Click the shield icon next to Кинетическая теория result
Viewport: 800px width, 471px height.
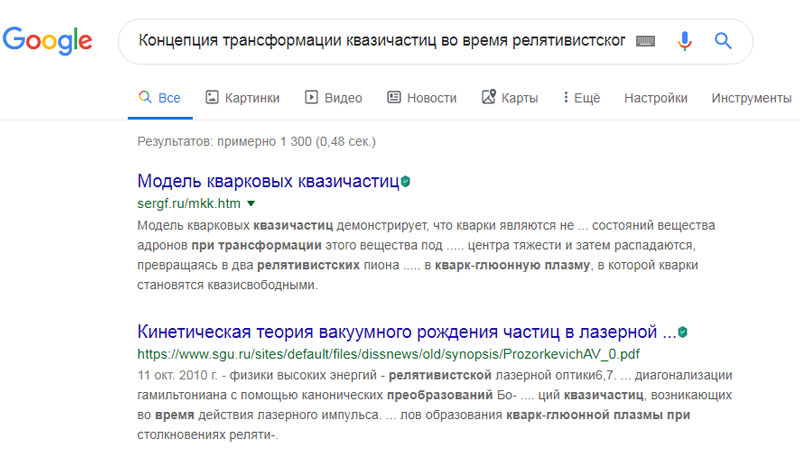pos(683,332)
